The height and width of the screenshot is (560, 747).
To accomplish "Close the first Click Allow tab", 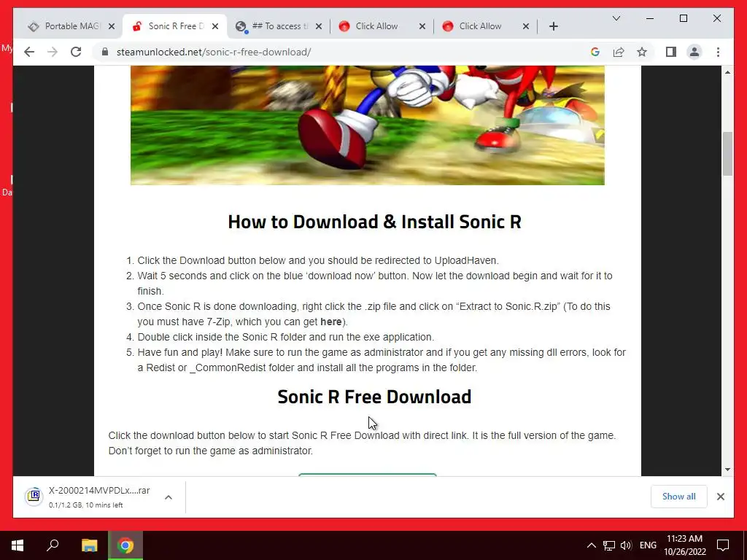I will point(422,26).
